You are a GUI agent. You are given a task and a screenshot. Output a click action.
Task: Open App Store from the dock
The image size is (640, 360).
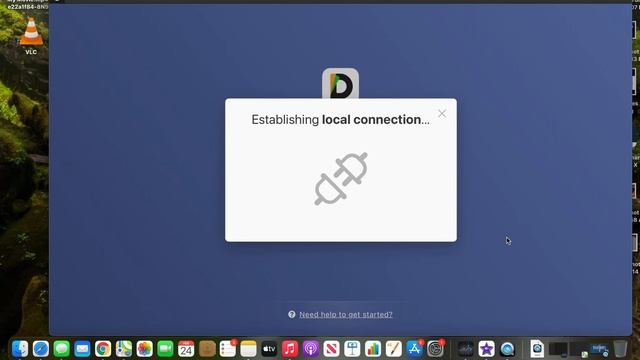click(414, 349)
